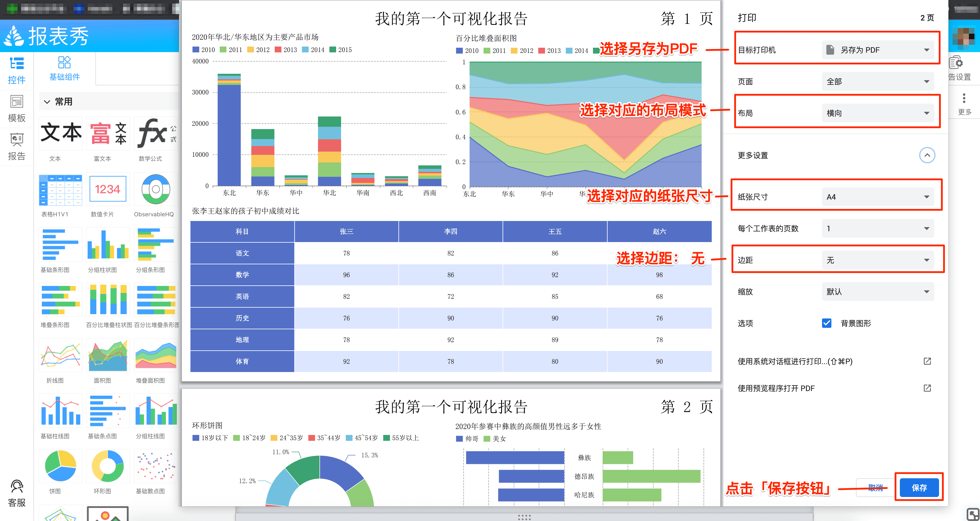Select the 文本 text component icon

point(61,133)
